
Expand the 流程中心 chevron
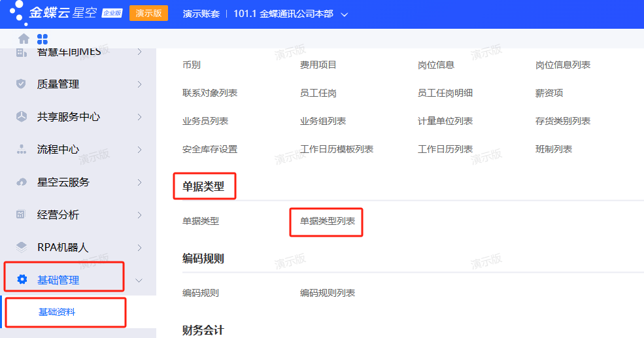click(x=140, y=150)
